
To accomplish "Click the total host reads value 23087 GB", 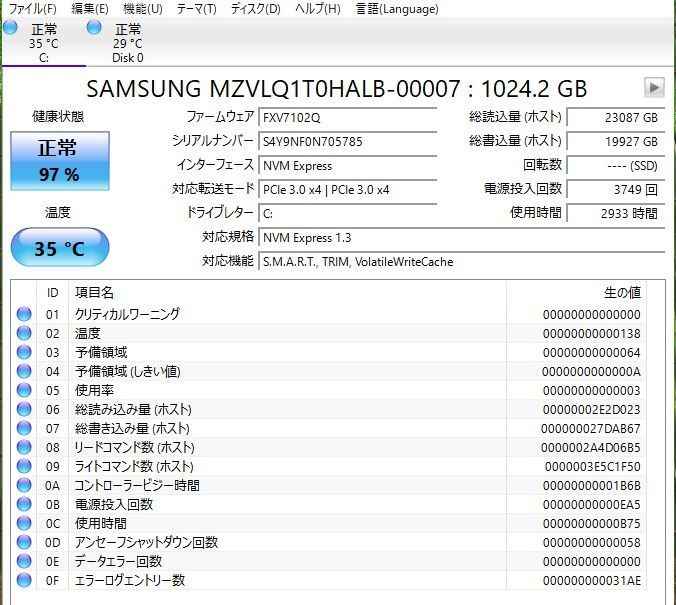I will (x=615, y=118).
